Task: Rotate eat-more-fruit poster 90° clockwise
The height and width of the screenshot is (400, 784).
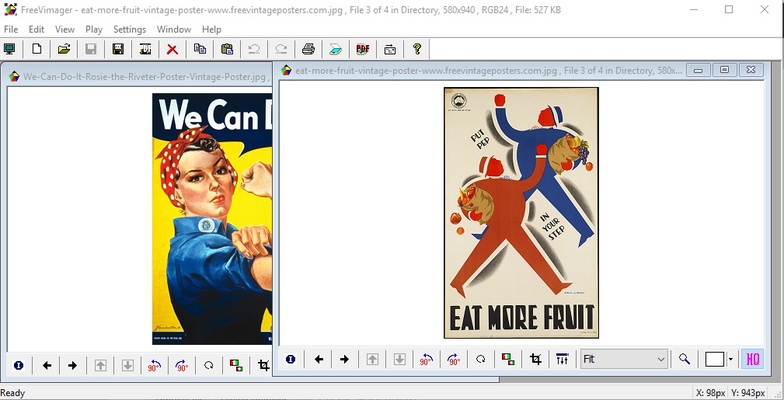Action: (453, 359)
